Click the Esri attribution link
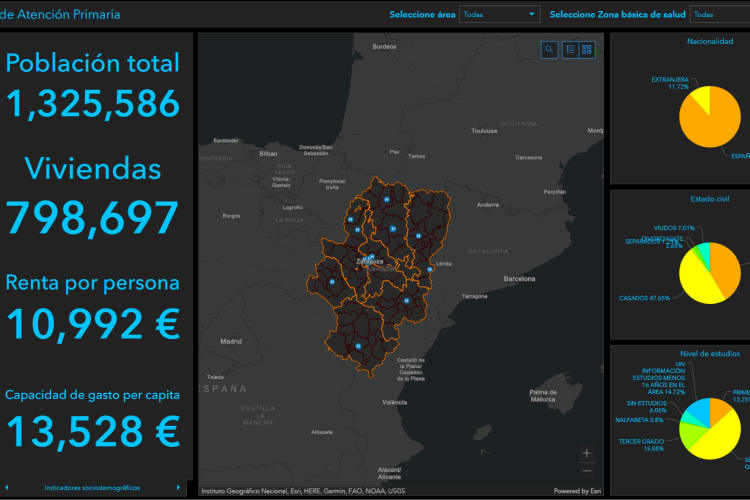This screenshot has height=500, width=750. click(x=578, y=491)
